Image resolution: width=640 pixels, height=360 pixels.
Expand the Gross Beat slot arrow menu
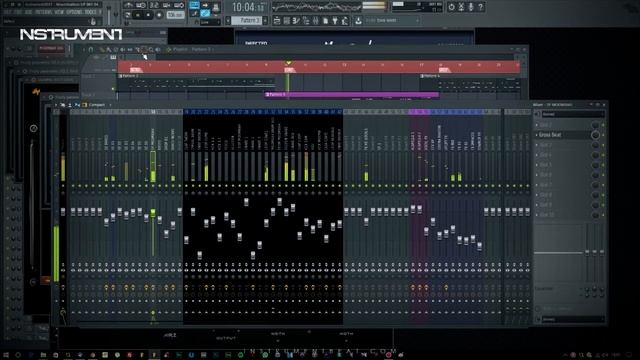[537, 135]
